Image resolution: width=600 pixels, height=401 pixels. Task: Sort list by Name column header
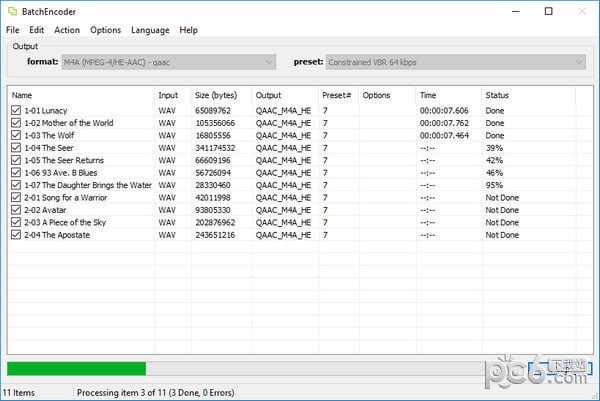click(x=80, y=95)
